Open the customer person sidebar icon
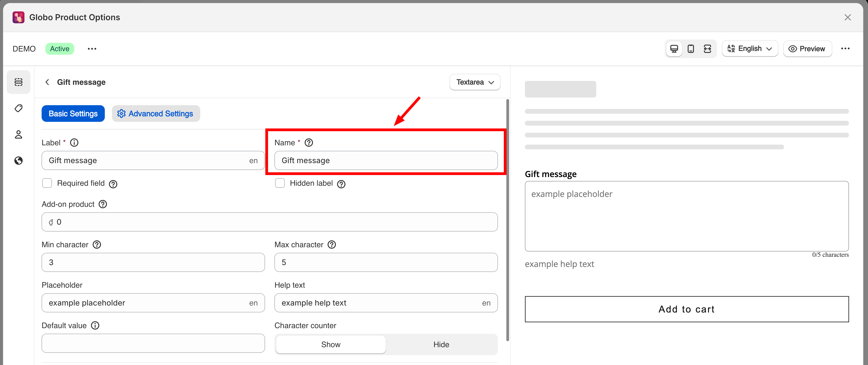This screenshot has height=365, width=868. click(x=19, y=134)
